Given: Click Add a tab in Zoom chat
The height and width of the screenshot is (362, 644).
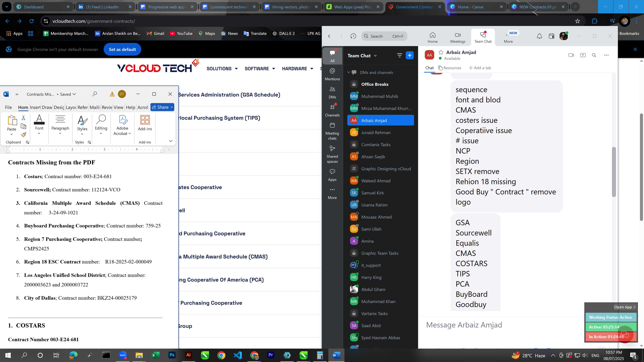Looking at the screenshot, I should (480, 68).
